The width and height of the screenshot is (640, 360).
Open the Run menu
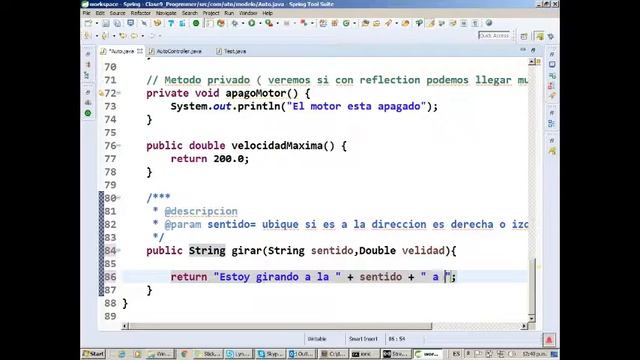tap(229, 13)
